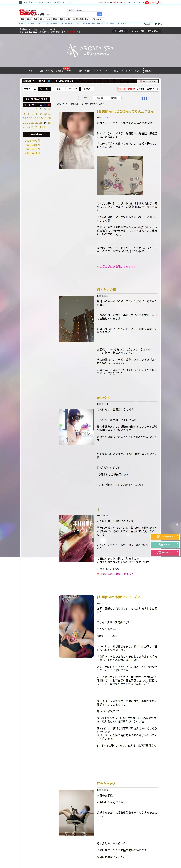Screen dimensions: 181x868
Task: Open クーポン in the shop menu
Action: tap(97, 71)
